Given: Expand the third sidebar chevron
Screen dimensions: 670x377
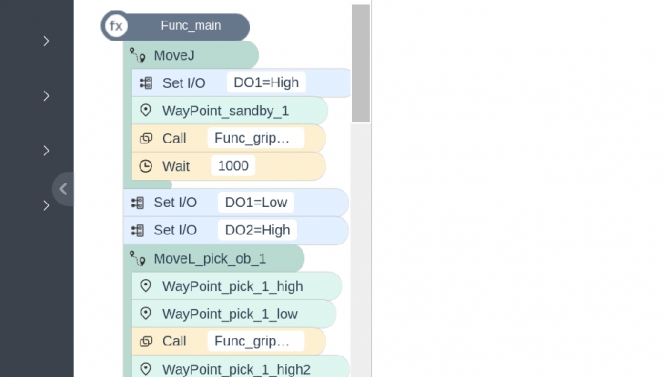Looking at the screenshot, I should (x=46, y=151).
